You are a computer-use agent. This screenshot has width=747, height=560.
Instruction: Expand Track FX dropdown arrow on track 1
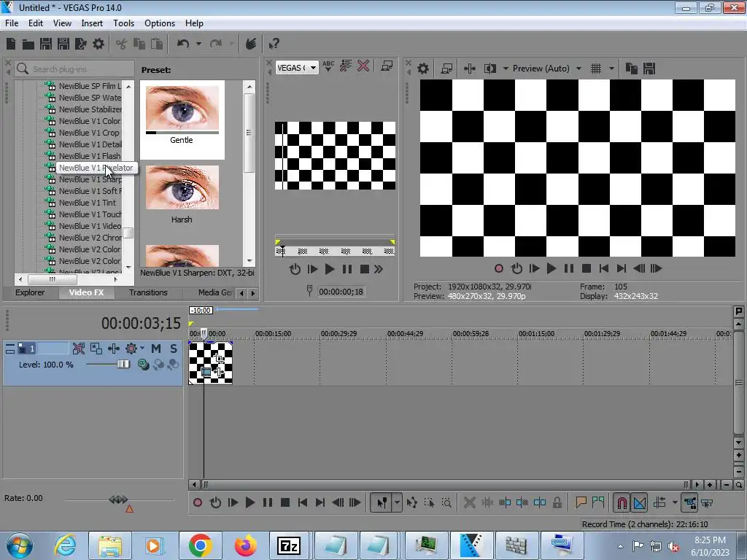click(x=142, y=348)
